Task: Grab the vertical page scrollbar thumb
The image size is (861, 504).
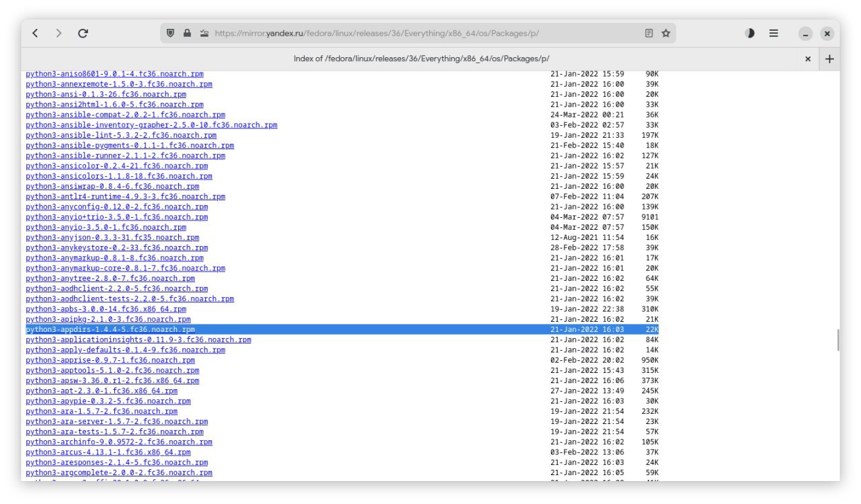Action: click(837, 340)
